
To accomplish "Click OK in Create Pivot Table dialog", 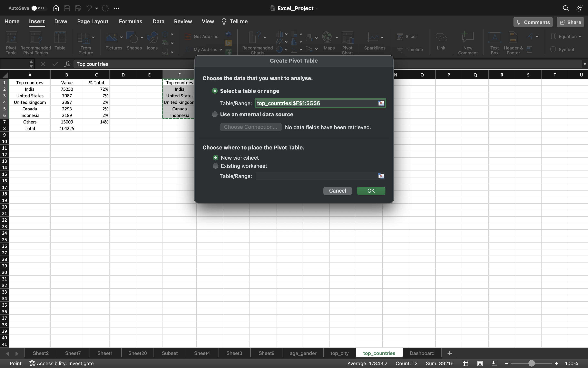I will [x=371, y=191].
